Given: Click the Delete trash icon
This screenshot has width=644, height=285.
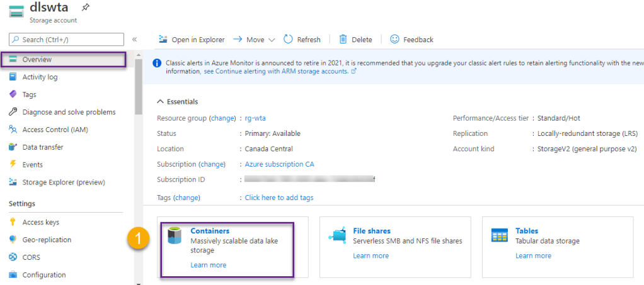Looking at the screenshot, I should coord(343,39).
